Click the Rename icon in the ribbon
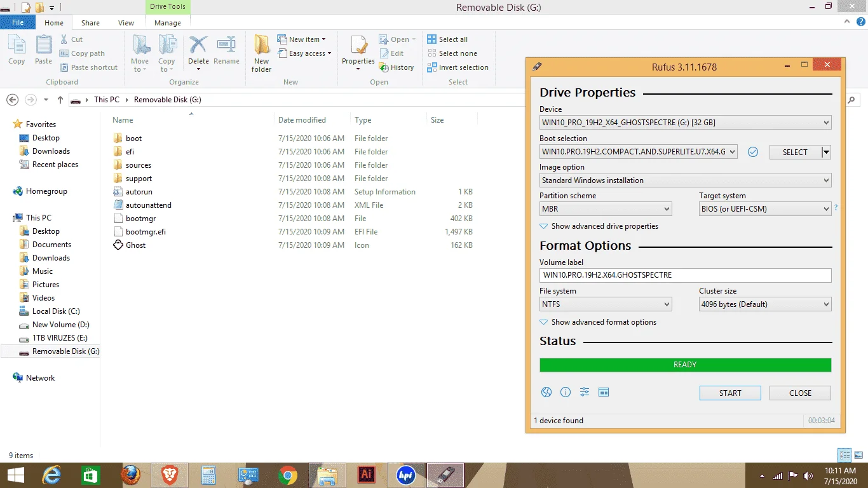Viewport: 868px width, 488px height. [226, 50]
